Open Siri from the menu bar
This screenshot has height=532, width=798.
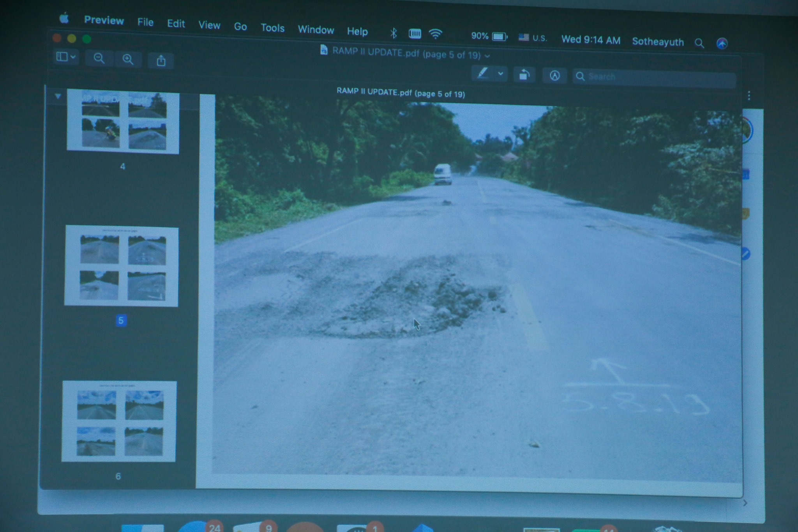[x=722, y=43]
